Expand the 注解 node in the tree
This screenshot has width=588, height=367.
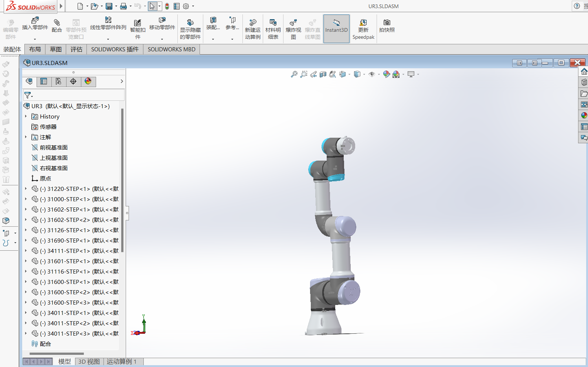click(x=26, y=137)
